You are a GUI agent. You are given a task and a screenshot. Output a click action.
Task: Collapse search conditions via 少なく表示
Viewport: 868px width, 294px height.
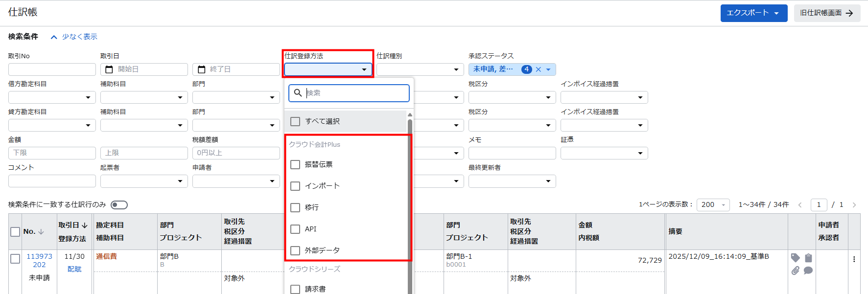coord(74,37)
